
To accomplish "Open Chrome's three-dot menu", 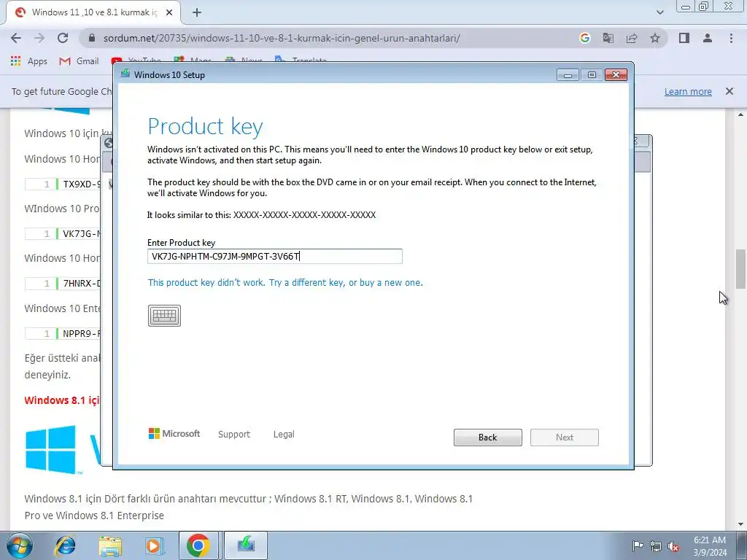I will tap(731, 38).
